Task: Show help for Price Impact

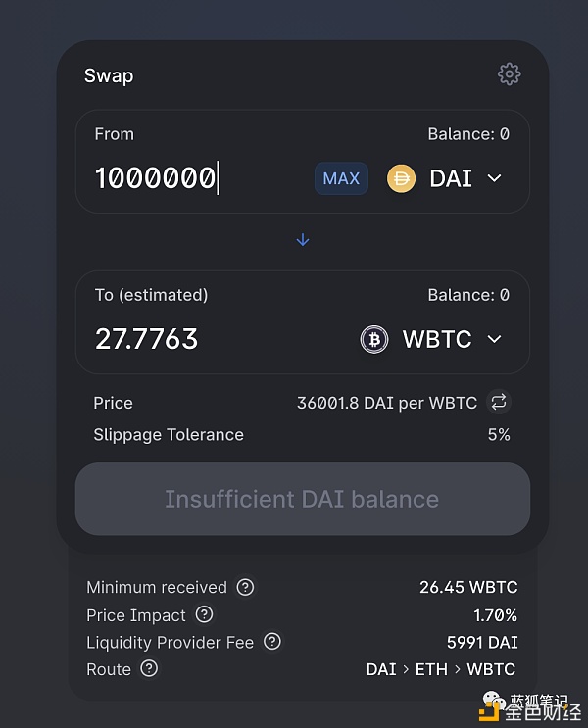Action: pos(204,614)
